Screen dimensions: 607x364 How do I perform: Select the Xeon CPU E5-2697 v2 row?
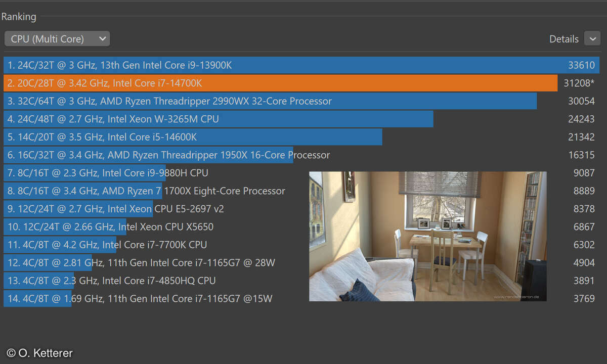pyautogui.click(x=301, y=209)
